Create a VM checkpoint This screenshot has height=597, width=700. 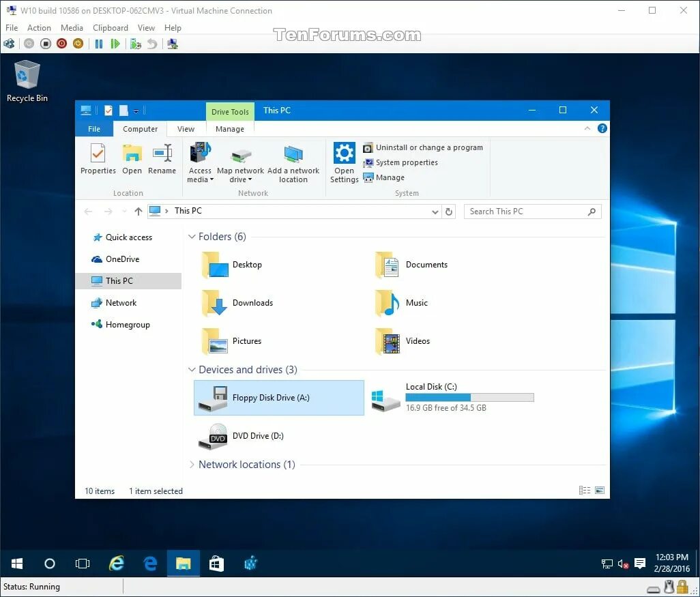click(x=136, y=44)
